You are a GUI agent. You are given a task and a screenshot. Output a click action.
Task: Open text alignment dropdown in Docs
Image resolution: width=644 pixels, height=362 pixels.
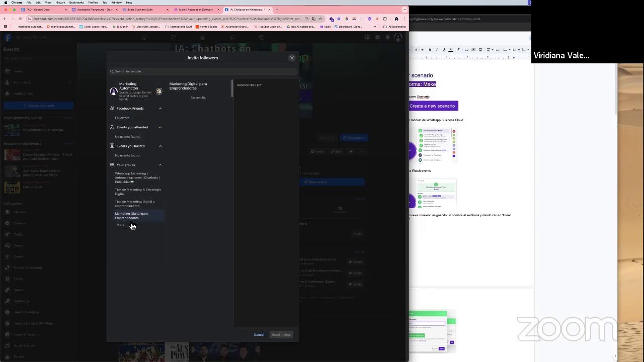tap(491, 50)
